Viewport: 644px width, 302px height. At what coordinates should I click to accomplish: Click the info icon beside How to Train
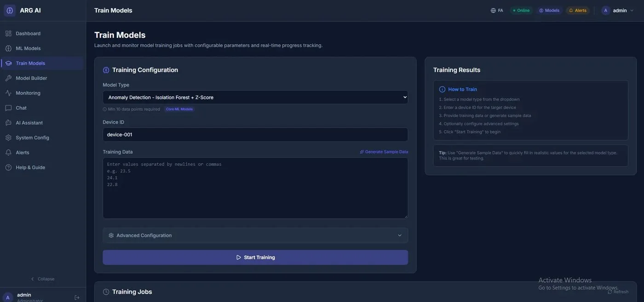pos(442,89)
